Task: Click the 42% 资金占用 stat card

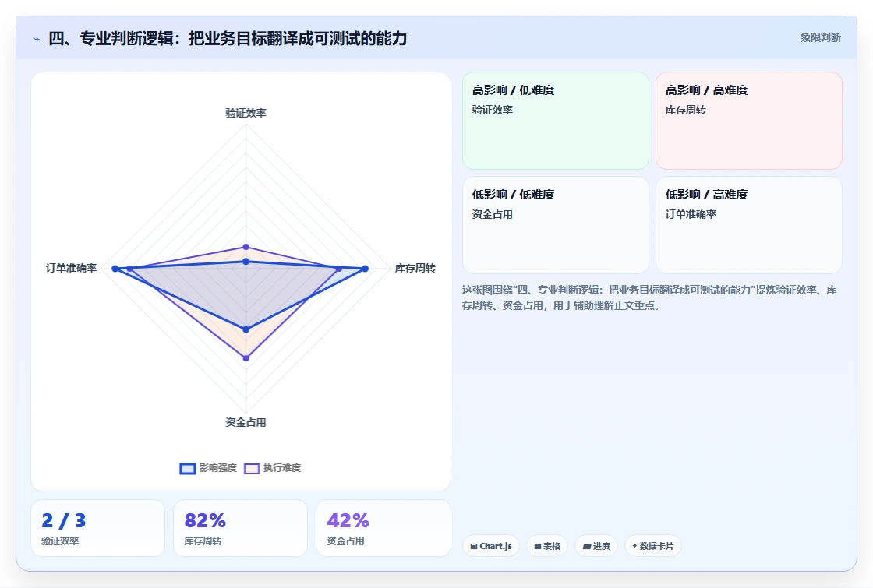Action: click(383, 528)
